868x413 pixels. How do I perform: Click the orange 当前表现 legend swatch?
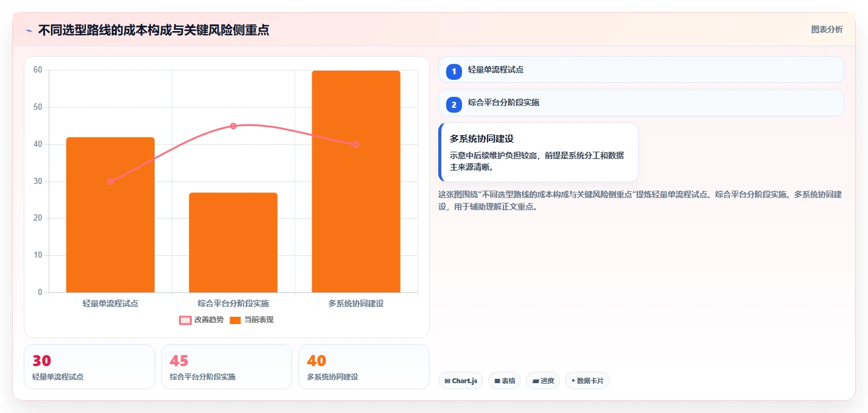(x=236, y=320)
